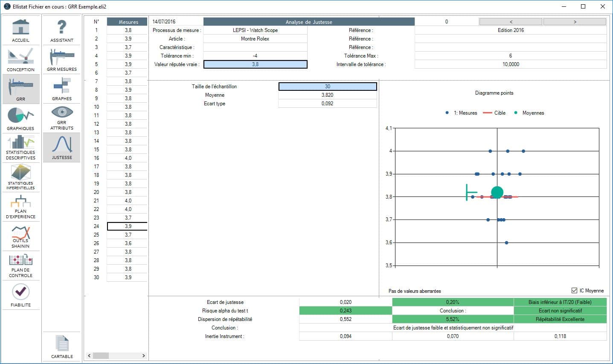This screenshot has width=613, height=364.
Task: Click Ecart de justesse value 0,020
Action: pos(346,302)
